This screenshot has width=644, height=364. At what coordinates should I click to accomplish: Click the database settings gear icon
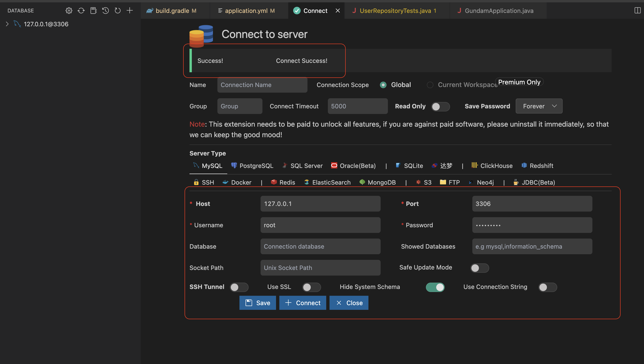coord(69,11)
